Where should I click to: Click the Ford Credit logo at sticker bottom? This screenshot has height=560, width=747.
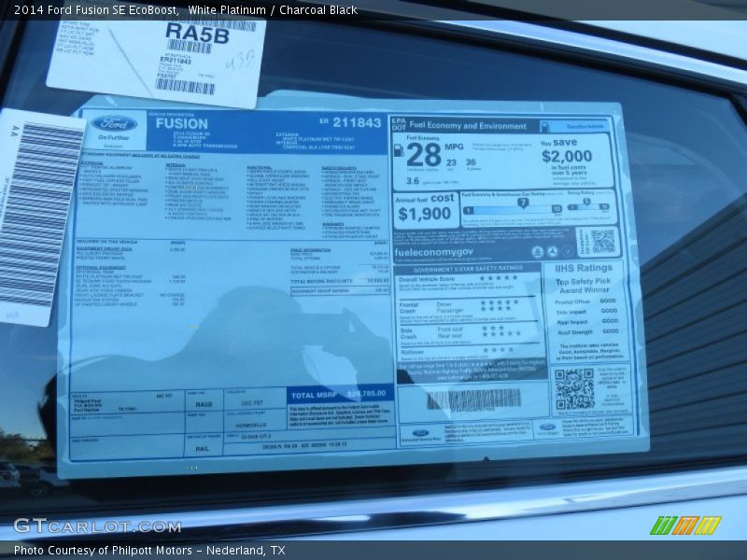(x=547, y=428)
